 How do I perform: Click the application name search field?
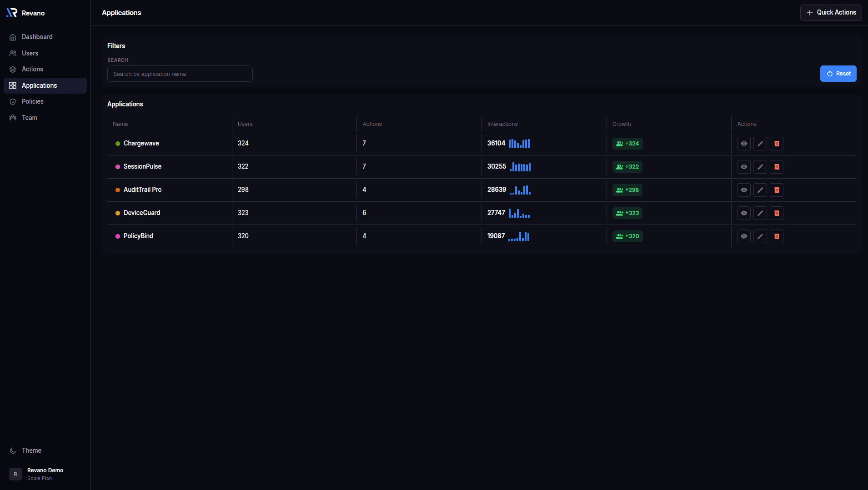click(x=180, y=74)
